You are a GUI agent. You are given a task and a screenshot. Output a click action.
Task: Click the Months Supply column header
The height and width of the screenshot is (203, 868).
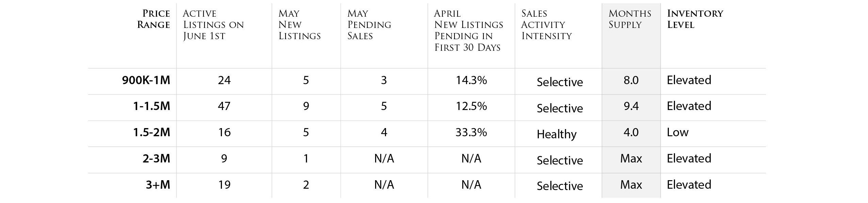[630, 19]
